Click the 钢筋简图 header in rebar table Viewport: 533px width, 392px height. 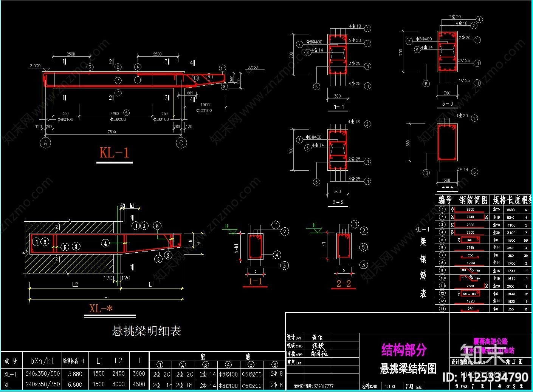coord(473,200)
